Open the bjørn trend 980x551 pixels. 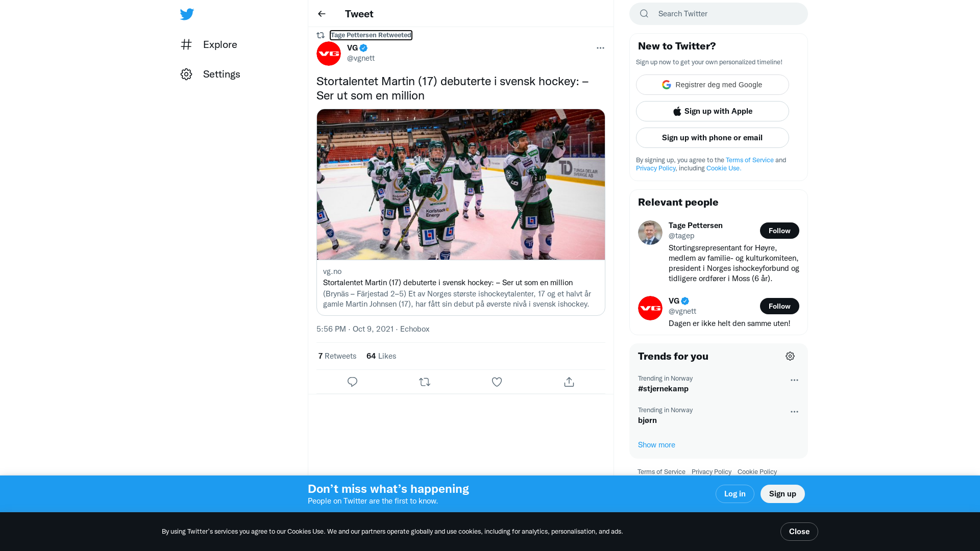tap(647, 420)
